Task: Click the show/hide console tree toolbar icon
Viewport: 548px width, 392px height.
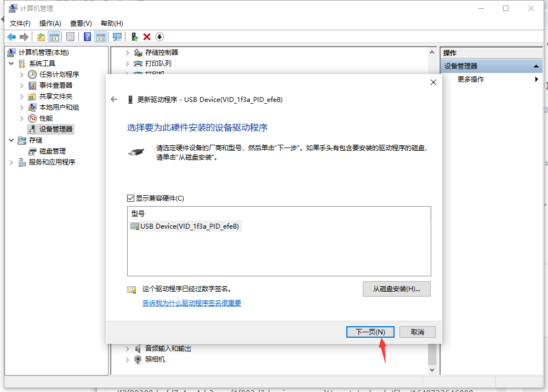Action: click(x=53, y=37)
